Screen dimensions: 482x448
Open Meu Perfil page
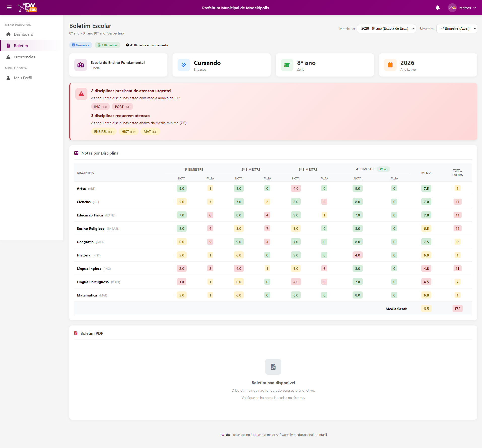23,78
